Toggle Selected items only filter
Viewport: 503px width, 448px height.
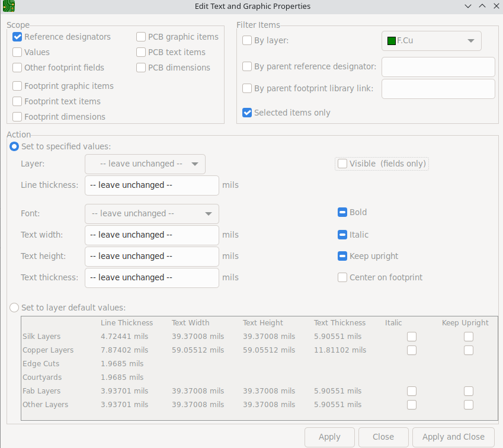[x=248, y=113]
